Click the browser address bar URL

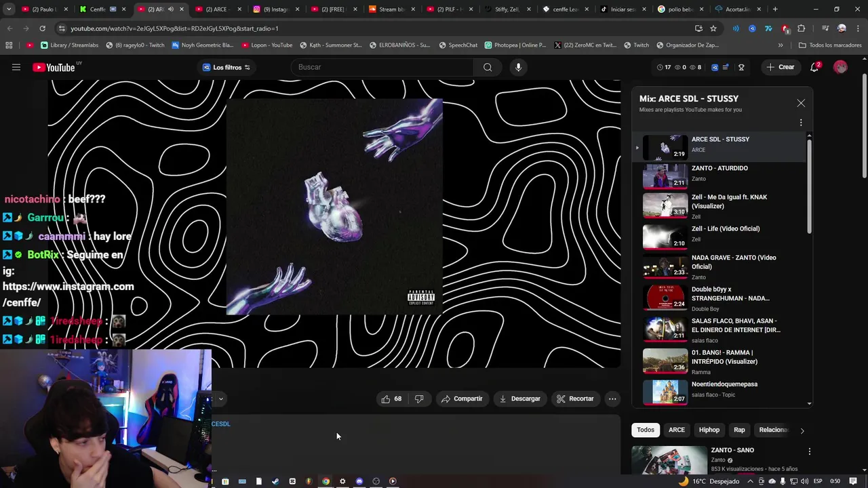click(x=174, y=28)
